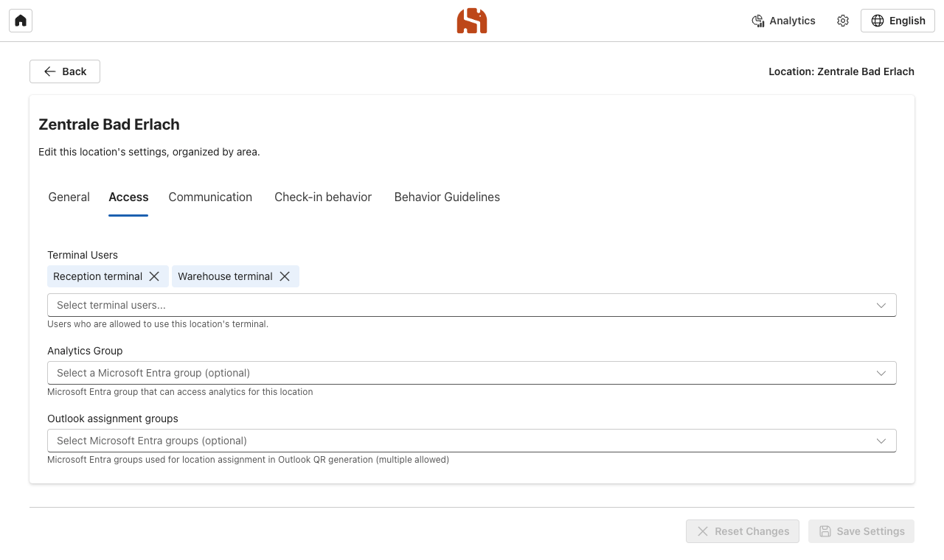Click the Outlook assignment groups label
Image resolution: width=944 pixels, height=560 pixels.
tap(113, 419)
